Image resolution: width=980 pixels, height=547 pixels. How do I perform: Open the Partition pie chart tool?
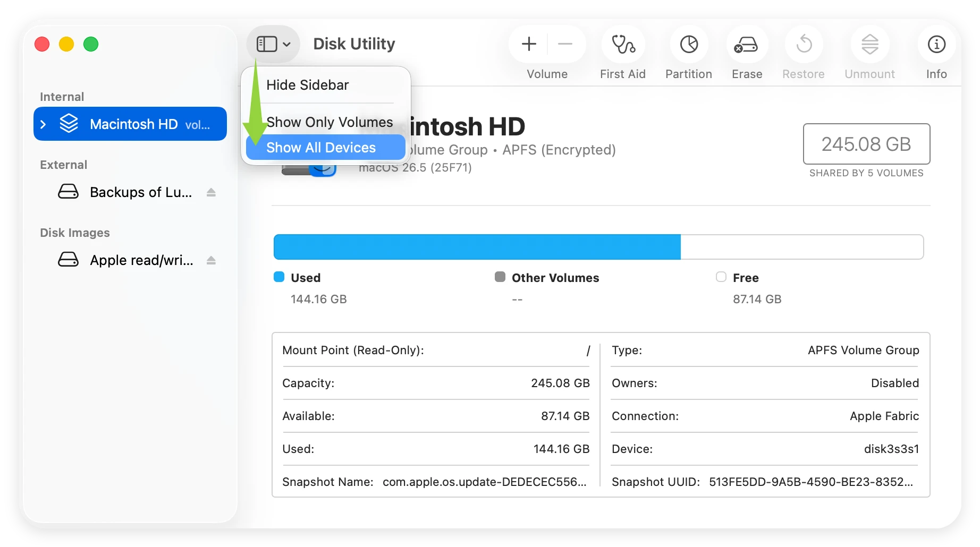tap(689, 44)
